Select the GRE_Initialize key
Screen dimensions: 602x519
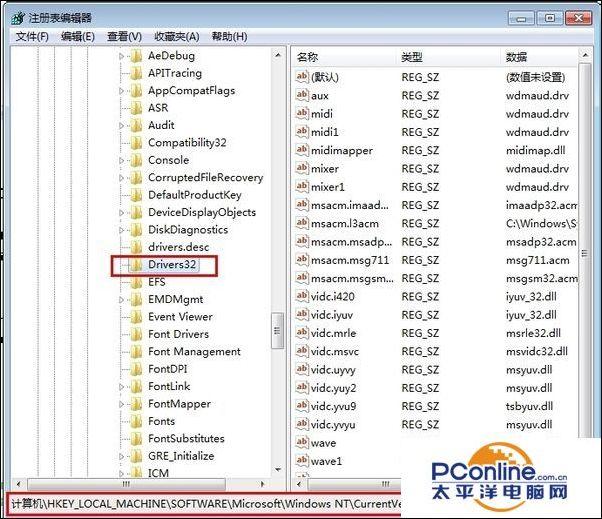[x=181, y=456]
